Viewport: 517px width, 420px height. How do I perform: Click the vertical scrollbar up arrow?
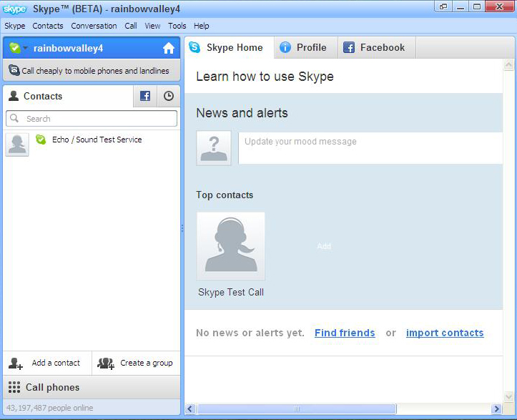click(x=508, y=64)
